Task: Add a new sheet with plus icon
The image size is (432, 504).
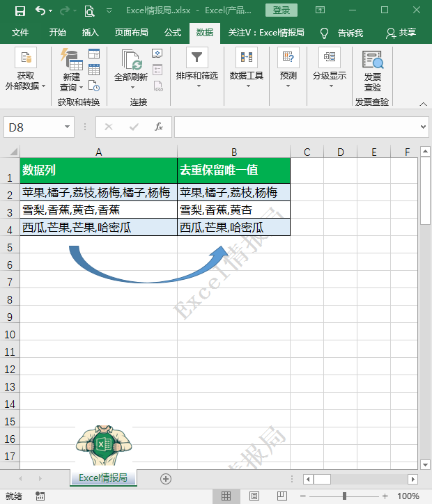Action: click(x=166, y=478)
